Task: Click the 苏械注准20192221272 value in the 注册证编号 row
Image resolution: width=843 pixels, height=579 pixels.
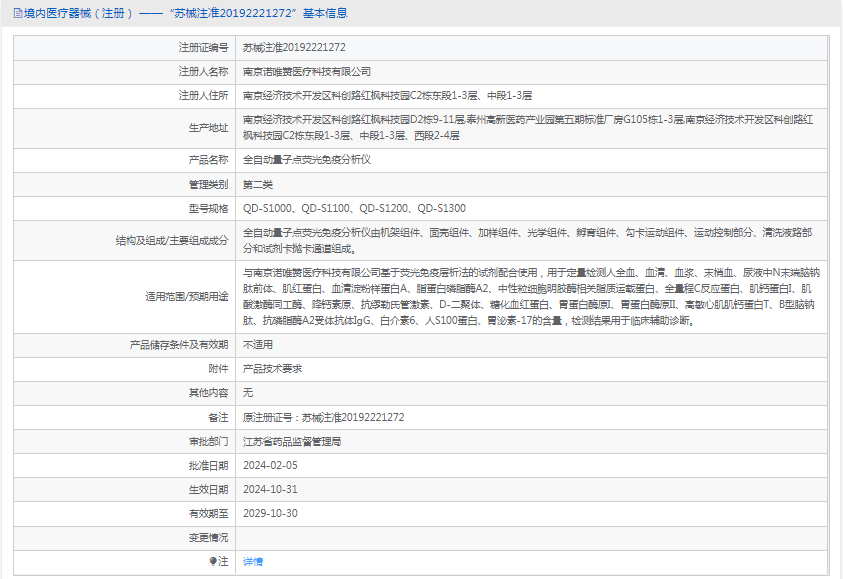Action: (294, 47)
